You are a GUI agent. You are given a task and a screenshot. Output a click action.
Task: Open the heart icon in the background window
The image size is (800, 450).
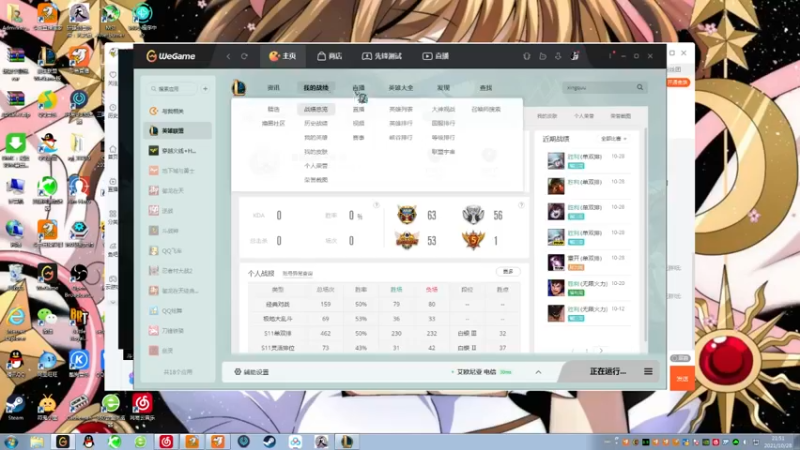coord(113,75)
